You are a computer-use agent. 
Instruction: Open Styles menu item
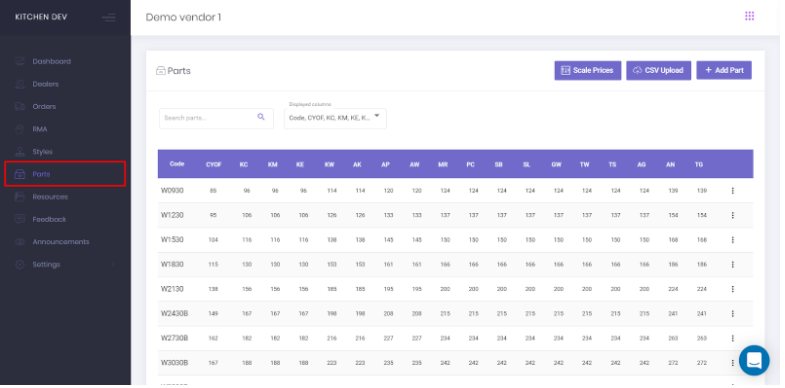pyautogui.click(x=43, y=152)
